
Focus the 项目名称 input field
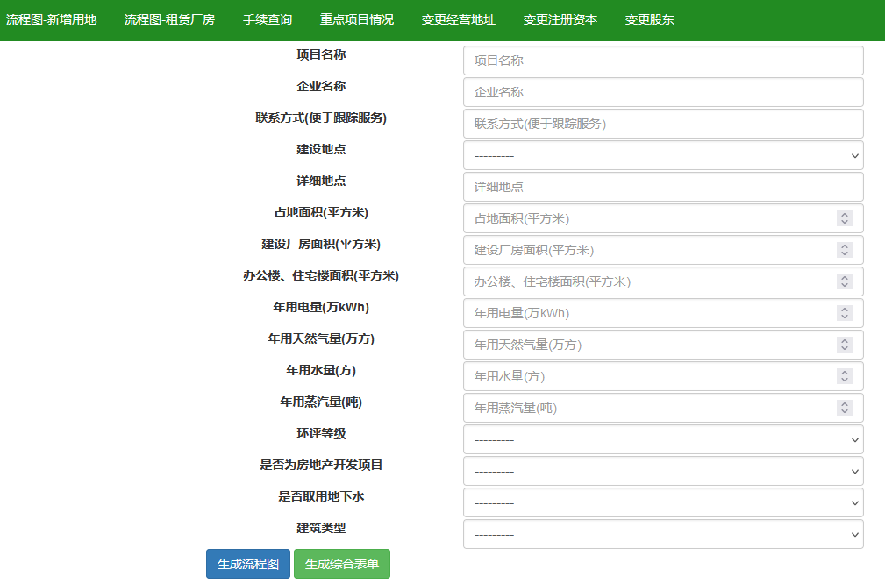pyautogui.click(x=663, y=60)
